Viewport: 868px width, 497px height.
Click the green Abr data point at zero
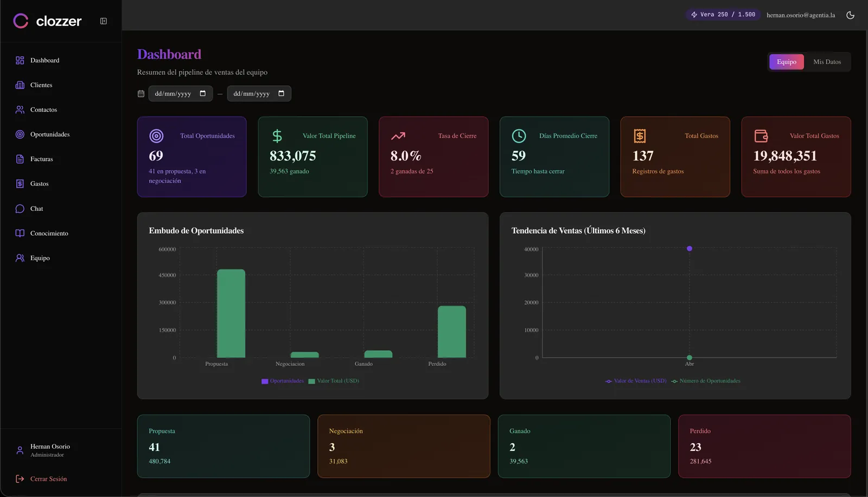(690, 358)
